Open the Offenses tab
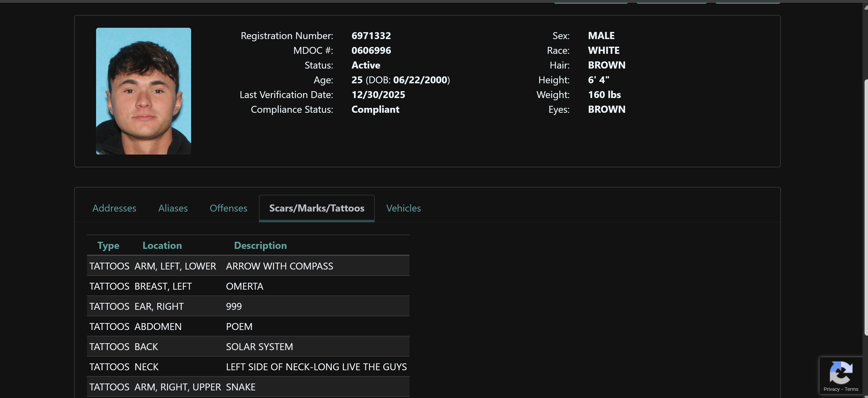The height and width of the screenshot is (398, 868). 228,208
